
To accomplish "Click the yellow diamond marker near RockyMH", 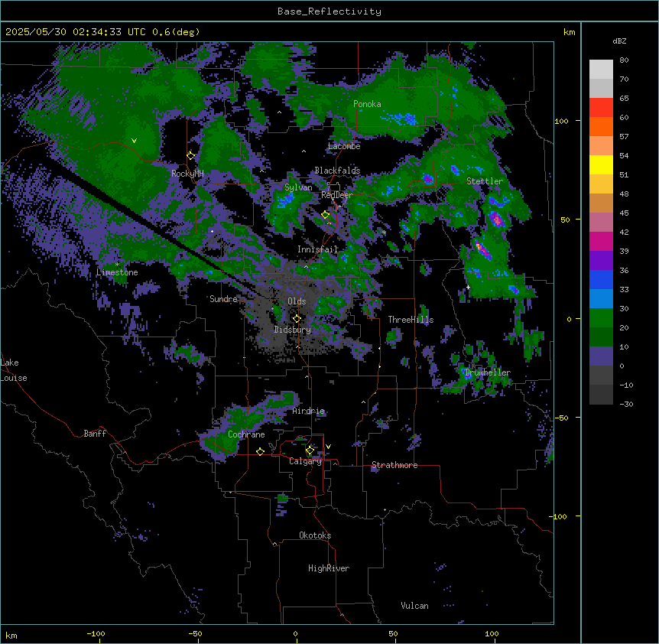I will [191, 156].
